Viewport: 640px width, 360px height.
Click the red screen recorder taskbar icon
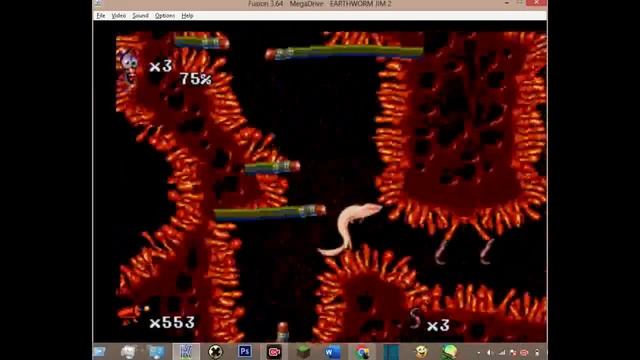click(274, 351)
